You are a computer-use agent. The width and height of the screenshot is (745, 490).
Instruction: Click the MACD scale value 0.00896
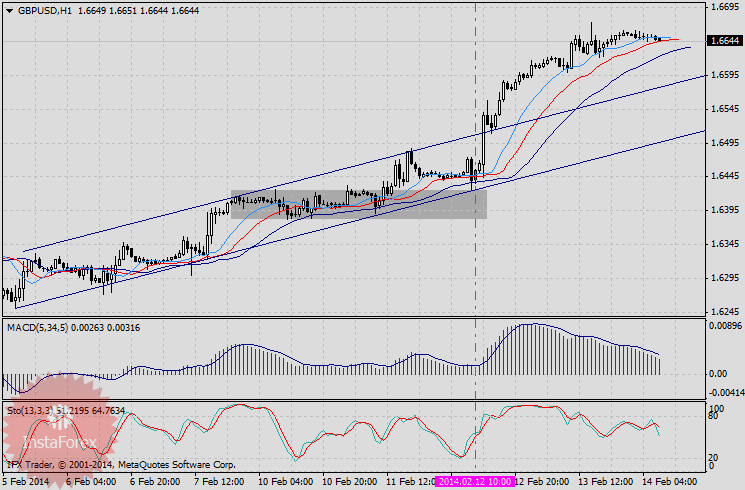pos(724,325)
